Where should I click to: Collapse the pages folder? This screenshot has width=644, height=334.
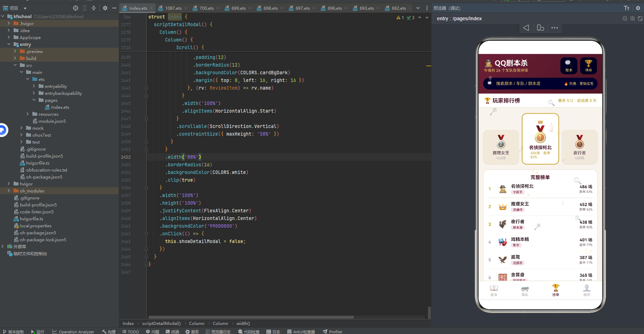pos(34,100)
